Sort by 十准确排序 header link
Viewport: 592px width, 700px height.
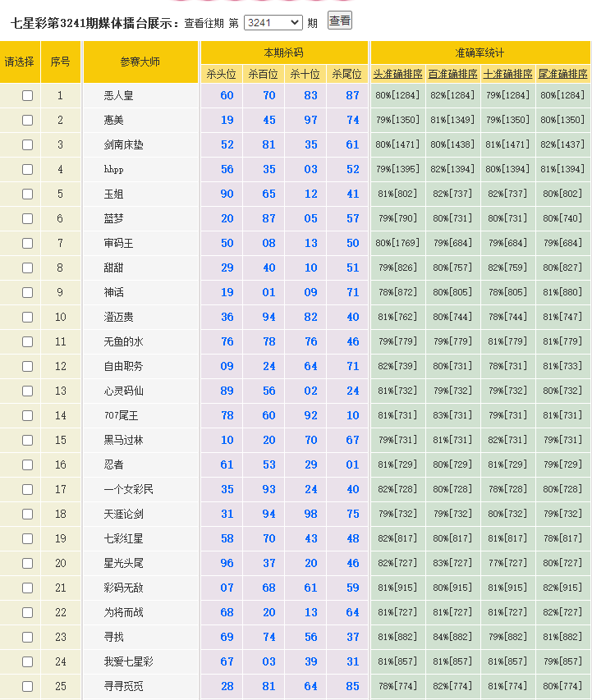[x=507, y=74]
